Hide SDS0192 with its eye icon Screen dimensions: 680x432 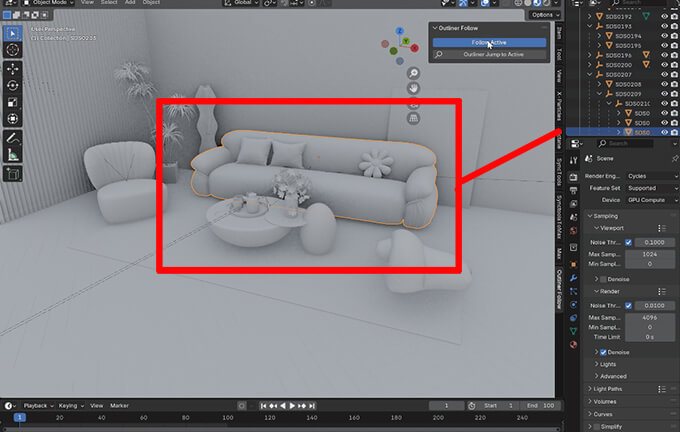664,17
